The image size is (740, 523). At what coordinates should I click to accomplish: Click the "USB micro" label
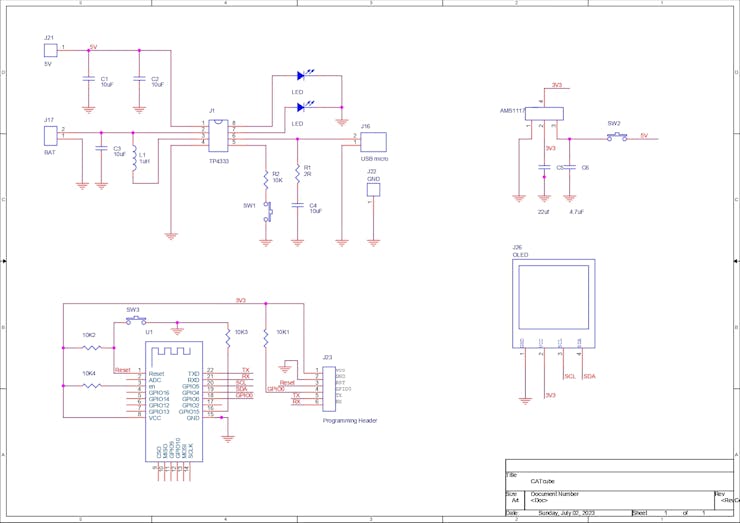[x=374, y=159]
